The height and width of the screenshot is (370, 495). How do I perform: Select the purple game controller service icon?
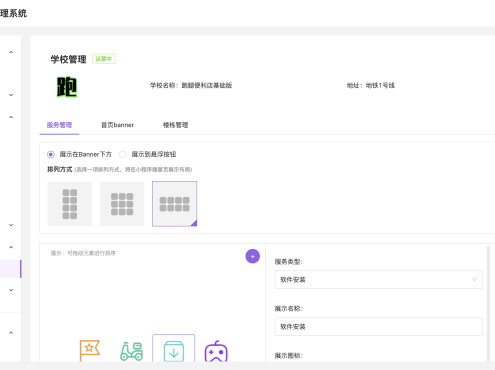tap(216, 351)
